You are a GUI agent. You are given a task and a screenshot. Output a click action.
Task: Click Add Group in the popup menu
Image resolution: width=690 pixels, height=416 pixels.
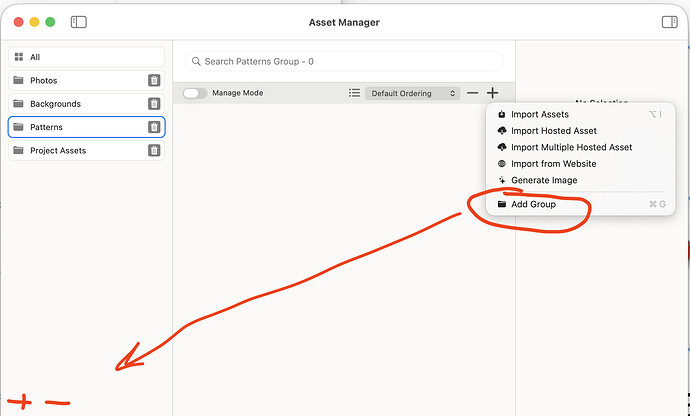tap(533, 204)
